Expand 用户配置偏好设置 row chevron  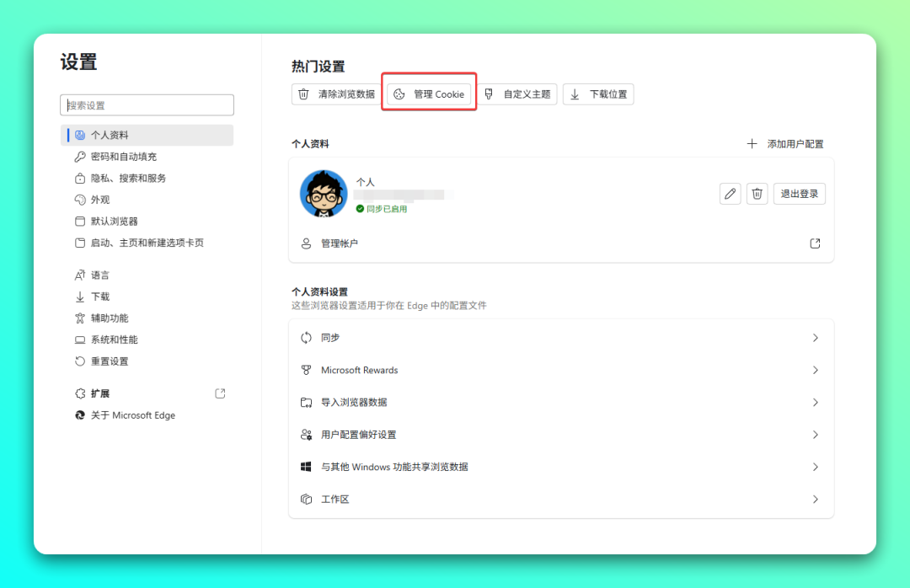click(816, 435)
